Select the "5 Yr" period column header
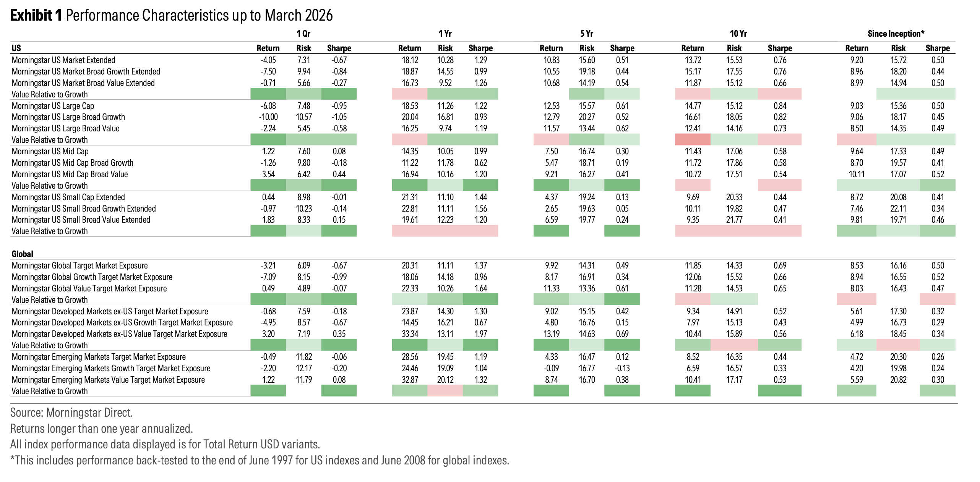Viewport: 980px width, 482px height. coord(587,34)
